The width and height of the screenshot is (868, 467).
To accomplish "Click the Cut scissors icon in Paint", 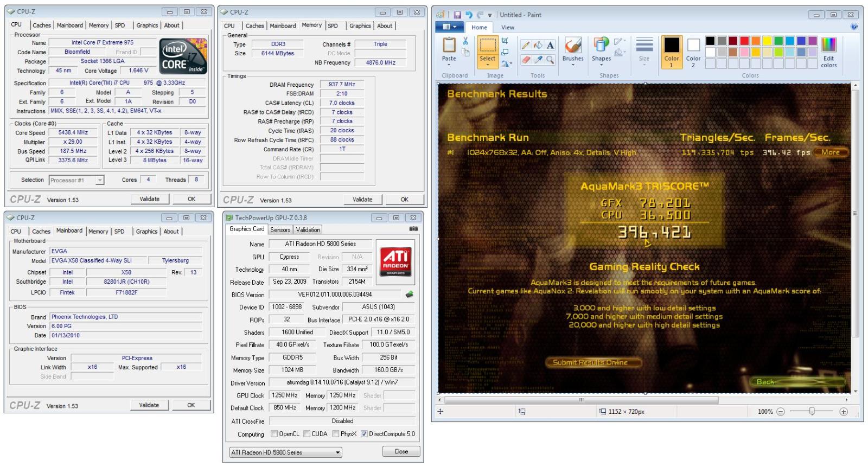I will (465, 41).
